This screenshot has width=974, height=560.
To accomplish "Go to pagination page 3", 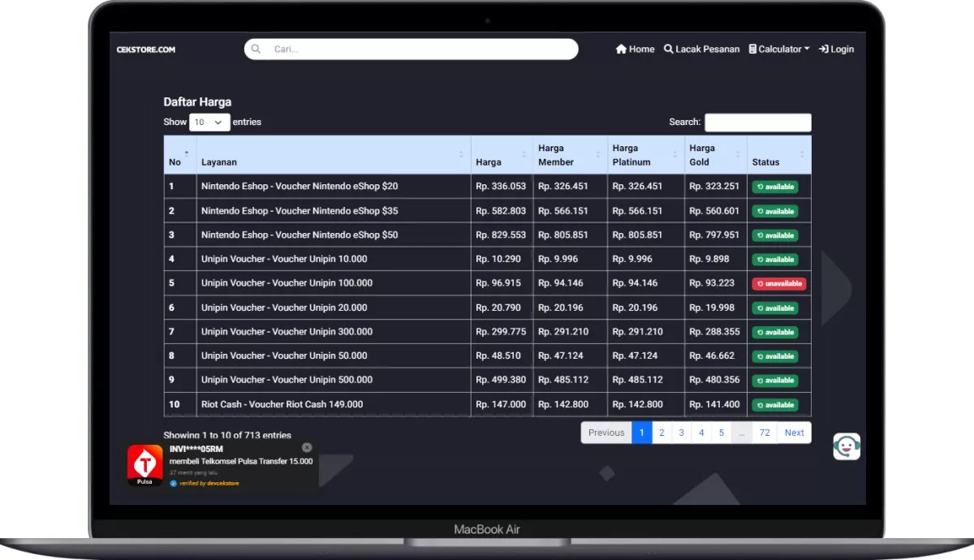I will coord(681,433).
